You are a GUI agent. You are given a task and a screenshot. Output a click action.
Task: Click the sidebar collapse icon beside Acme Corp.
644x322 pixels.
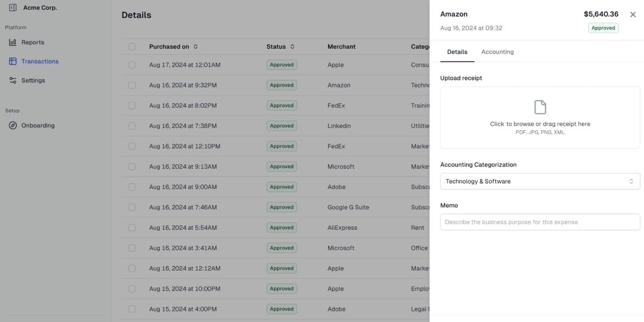[x=13, y=8]
